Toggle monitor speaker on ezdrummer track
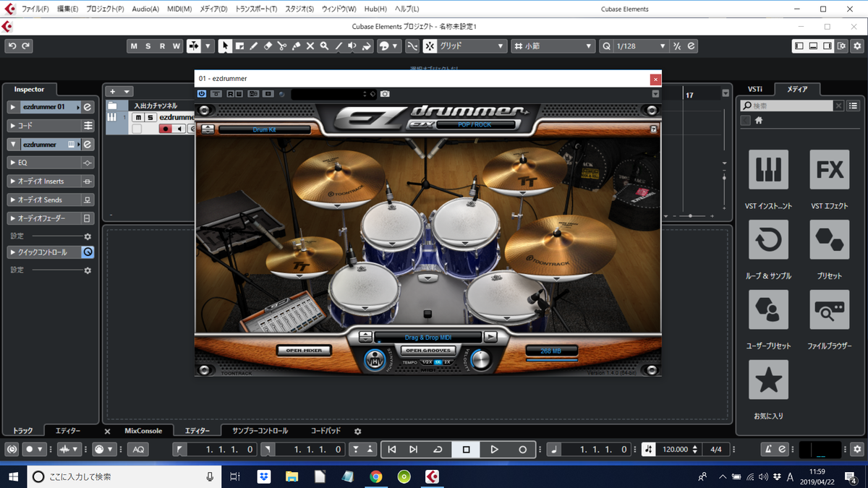Viewport: 868px width, 488px height. (179, 129)
